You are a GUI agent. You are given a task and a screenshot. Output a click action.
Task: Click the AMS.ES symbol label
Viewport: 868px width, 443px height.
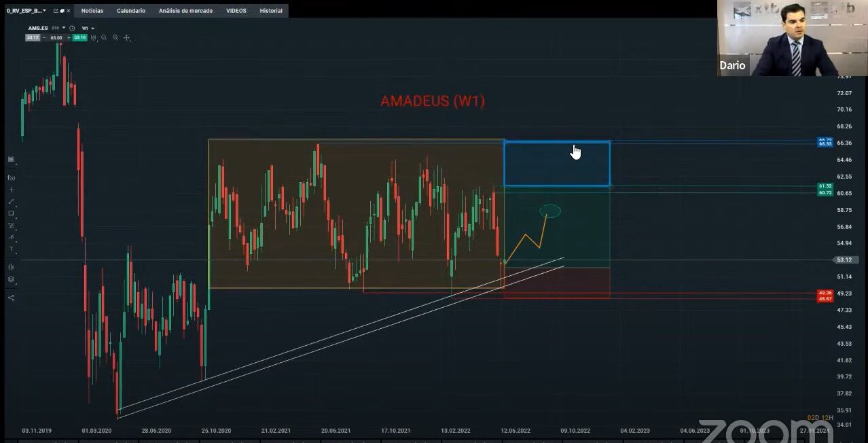(38, 28)
